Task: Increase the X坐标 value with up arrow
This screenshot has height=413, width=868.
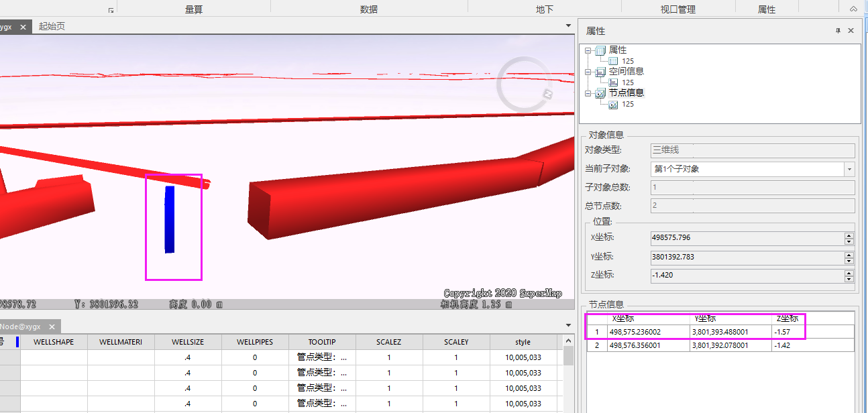Action: (849, 235)
